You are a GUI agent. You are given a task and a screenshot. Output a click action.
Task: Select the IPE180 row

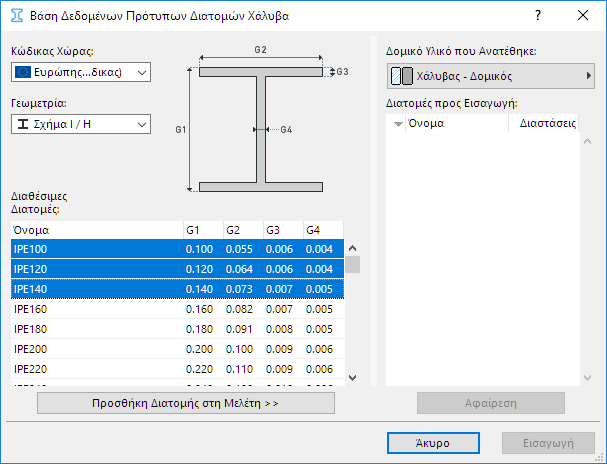(177, 329)
